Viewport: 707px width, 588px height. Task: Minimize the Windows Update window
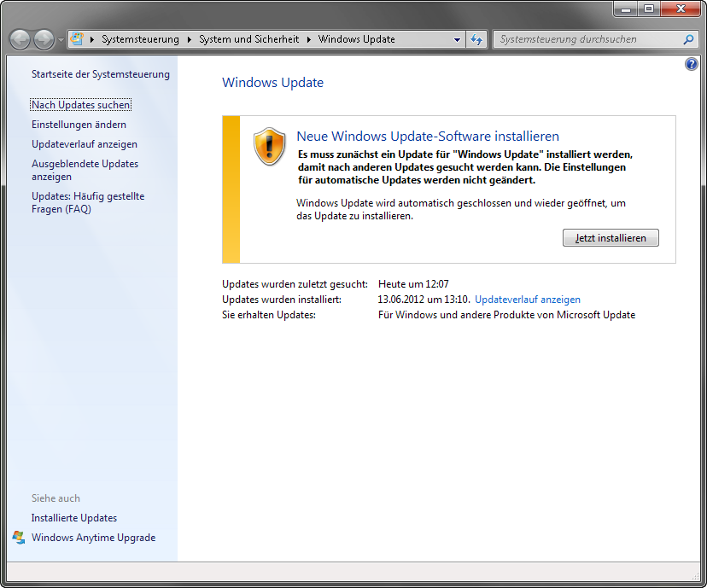[x=625, y=9]
